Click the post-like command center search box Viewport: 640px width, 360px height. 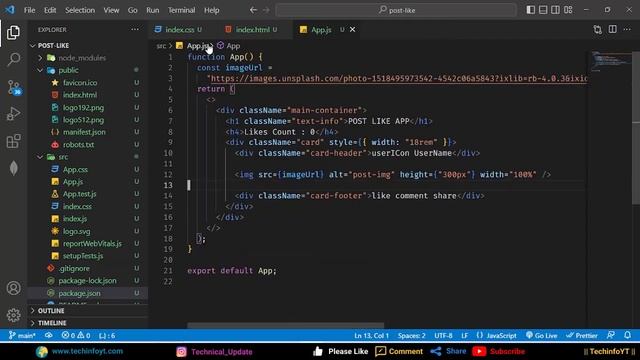pos(396,10)
